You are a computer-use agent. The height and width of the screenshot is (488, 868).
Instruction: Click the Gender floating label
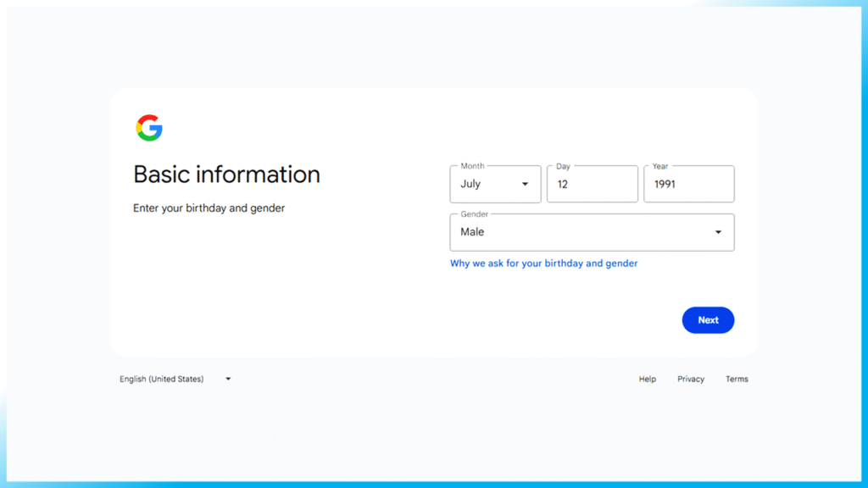475,214
